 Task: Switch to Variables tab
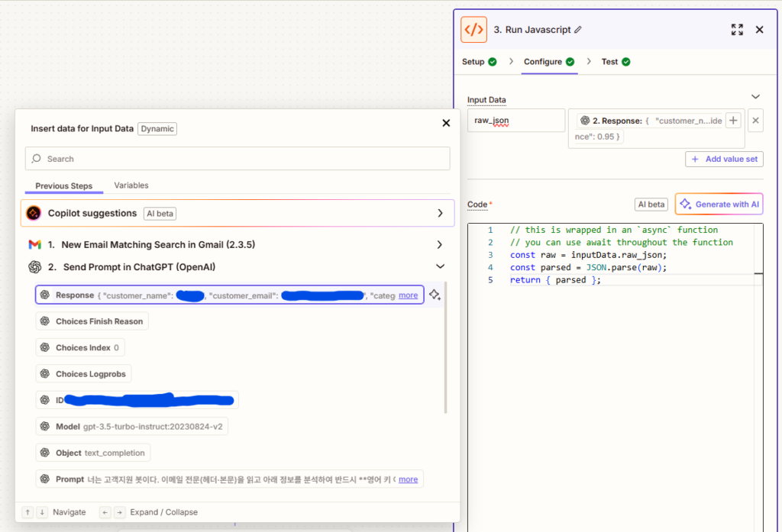pos(131,185)
